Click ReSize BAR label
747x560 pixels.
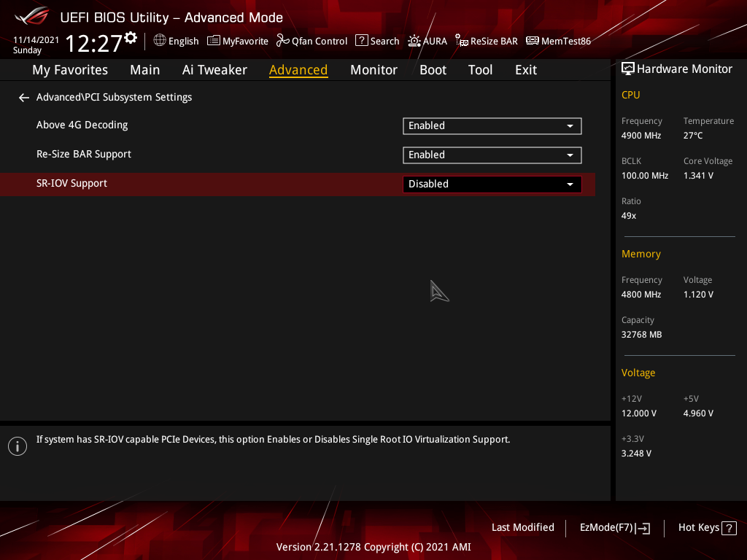point(494,42)
